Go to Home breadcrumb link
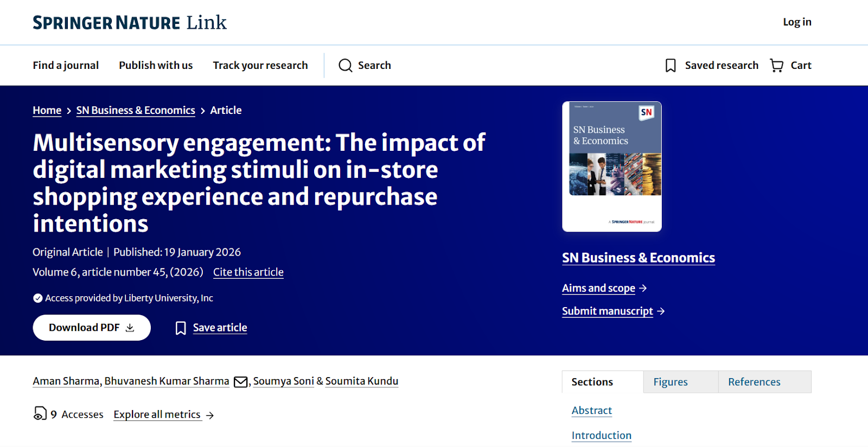Image resolution: width=868 pixels, height=447 pixels. pyautogui.click(x=47, y=110)
